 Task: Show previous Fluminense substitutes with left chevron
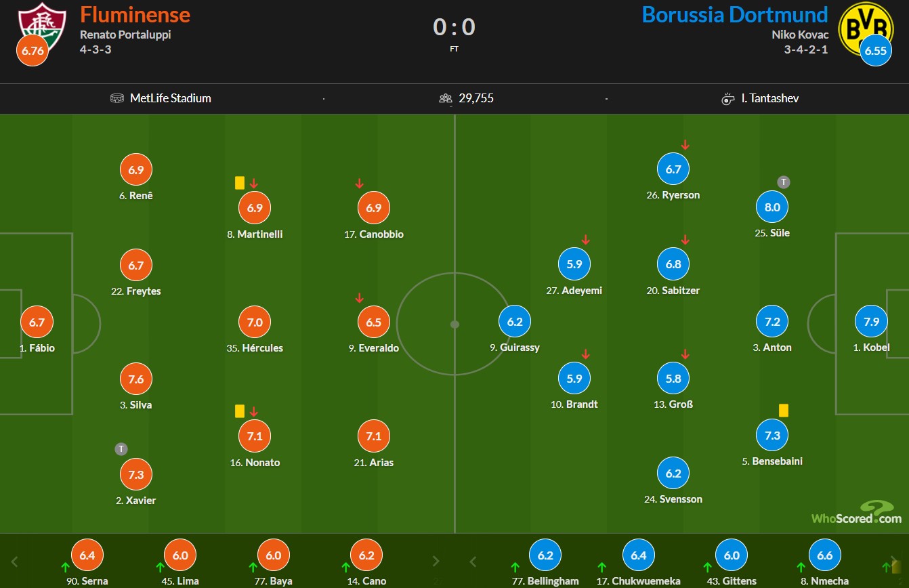(15, 562)
